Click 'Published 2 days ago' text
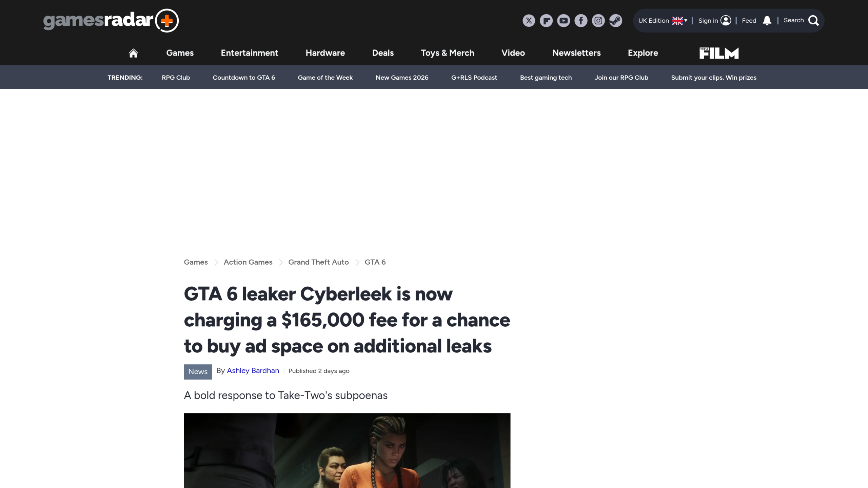Viewport: 868px width, 488px height. click(x=319, y=371)
